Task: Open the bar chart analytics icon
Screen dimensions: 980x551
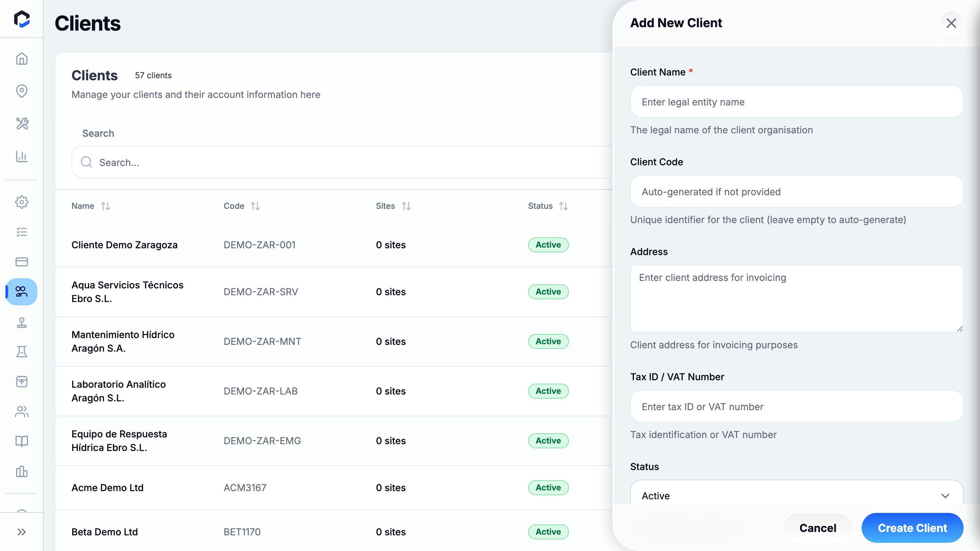Action: [x=22, y=156]
